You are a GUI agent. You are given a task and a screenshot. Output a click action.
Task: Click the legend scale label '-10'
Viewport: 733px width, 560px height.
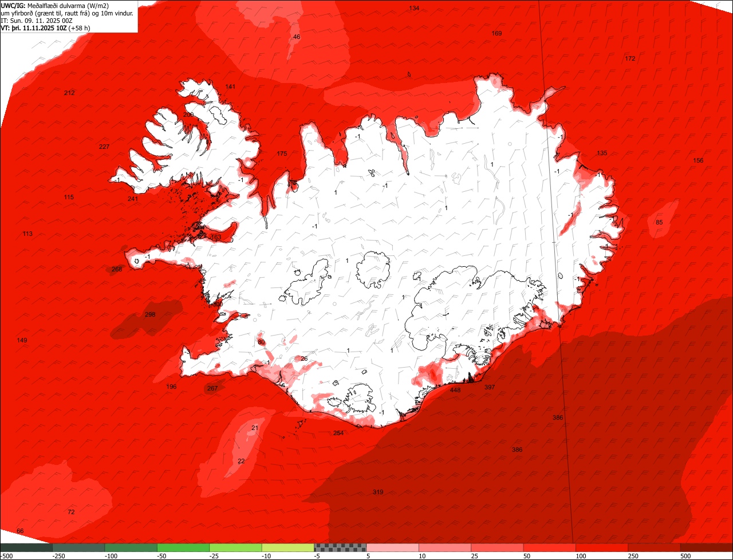tap(267, 556)
